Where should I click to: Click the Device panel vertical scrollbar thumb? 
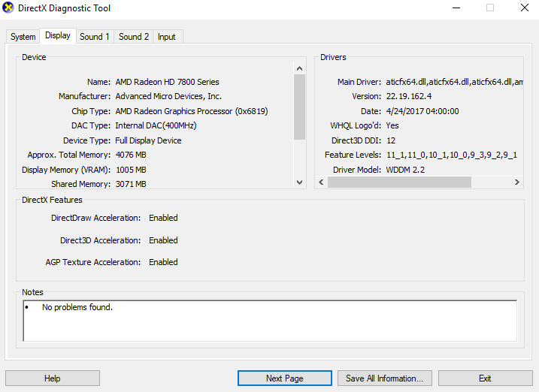pyautogui.click(x=299, y=107)
